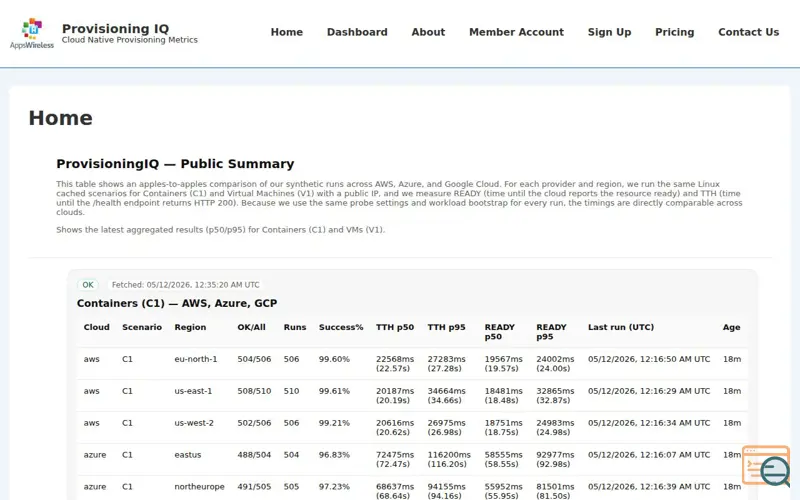Screen dimensions: 800x500
Task: Click the Scenario column header
Action: (x=142, y=327)
